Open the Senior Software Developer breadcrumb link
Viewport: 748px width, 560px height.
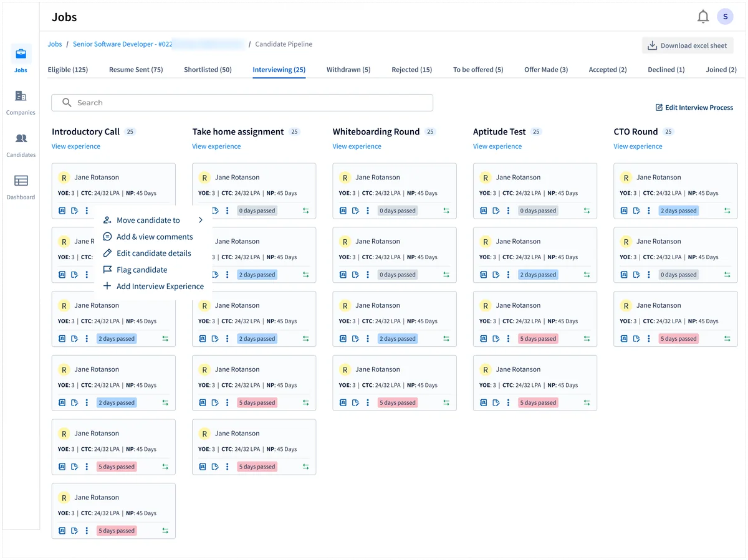point(123,44)
